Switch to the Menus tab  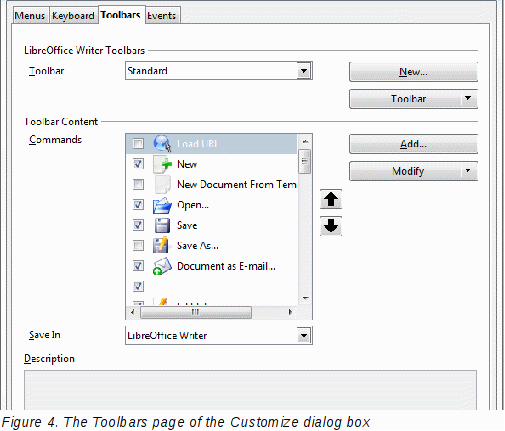click(30, 16)
